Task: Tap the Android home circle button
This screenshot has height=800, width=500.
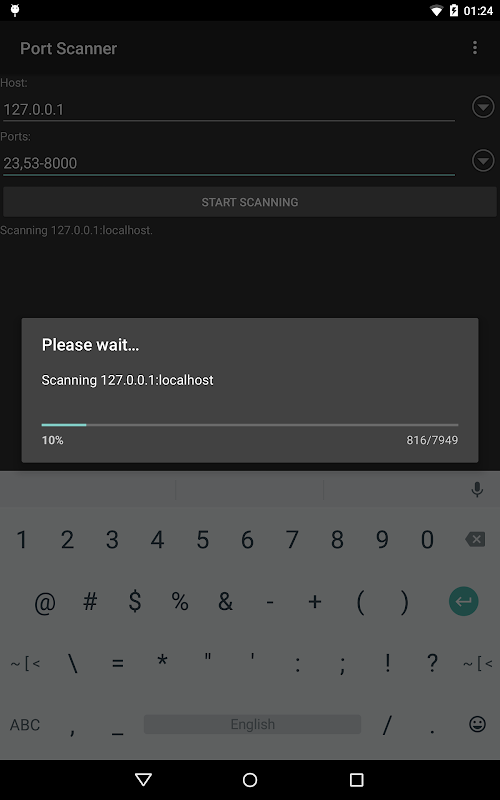Action: [250, 780]
